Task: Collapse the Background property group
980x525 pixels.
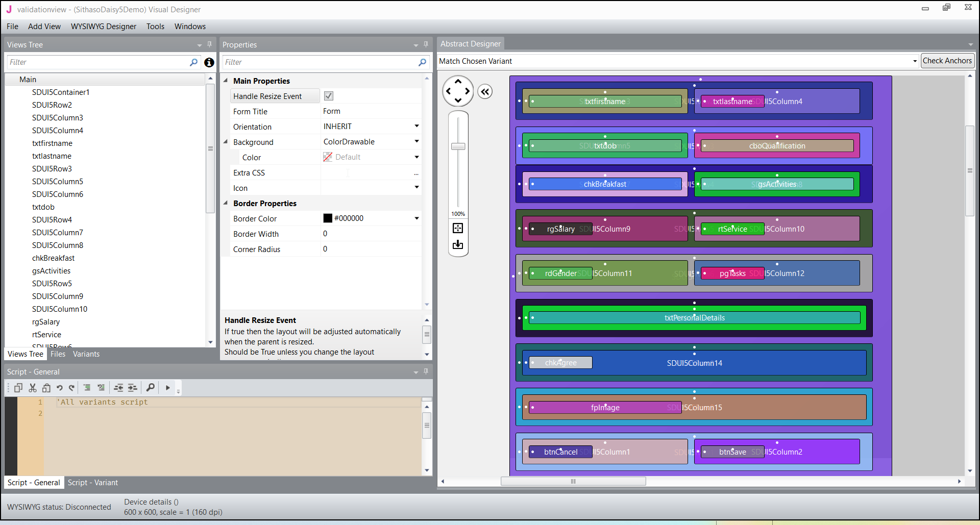Action: [x=226, y=142]
